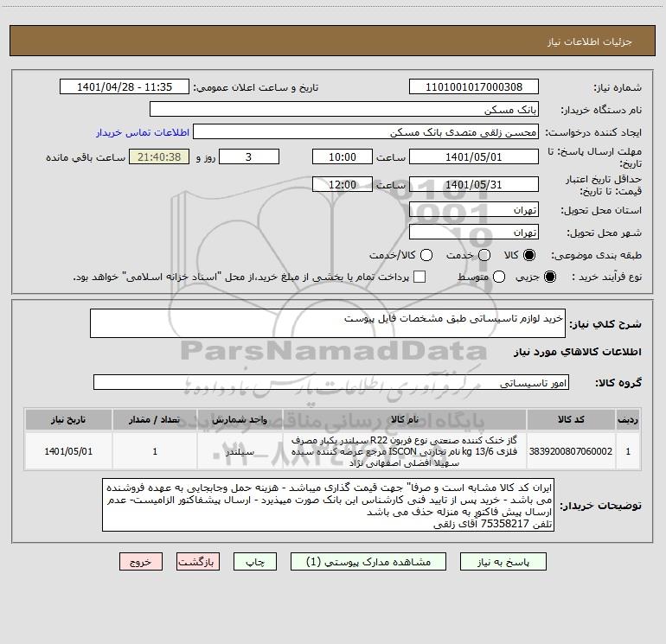The image size is (666, 644).
Task: Select the کالا radio button
Action: tap(529, 255)
